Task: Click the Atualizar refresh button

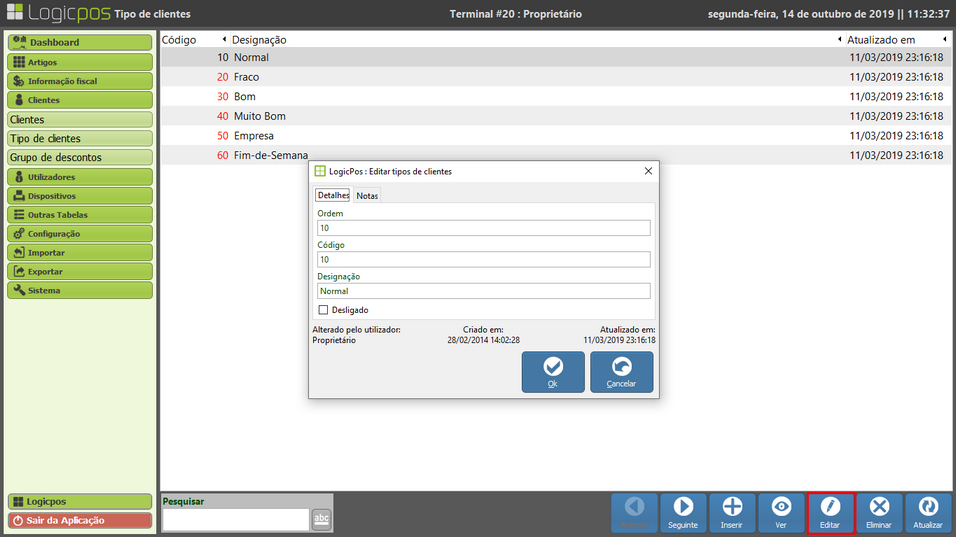Action: [928, 512]
